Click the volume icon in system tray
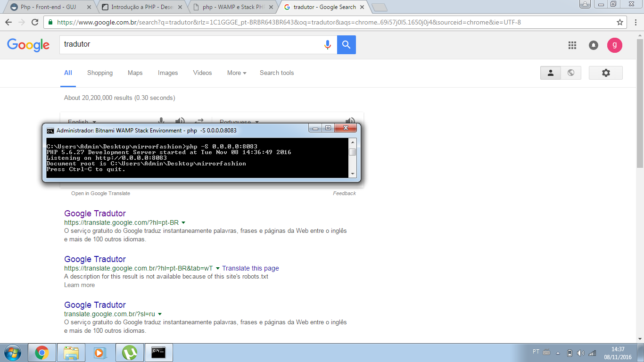Screen dimensions: 644x362 tap(581, 353)
